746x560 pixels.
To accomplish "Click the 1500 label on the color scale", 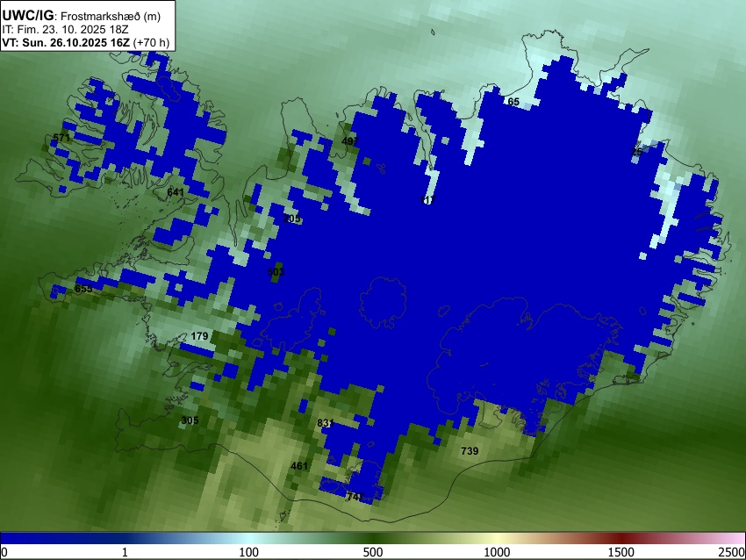I will [x=621, y=552].
